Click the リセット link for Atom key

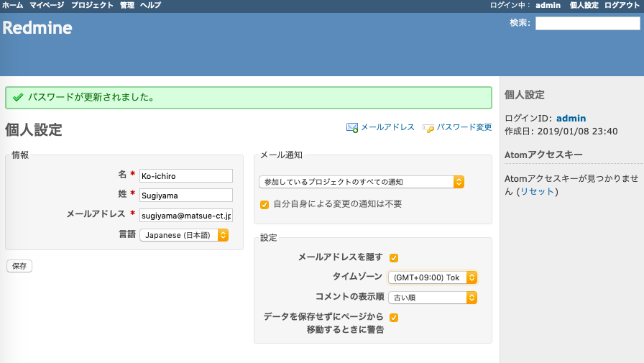[x=537, y=191]
